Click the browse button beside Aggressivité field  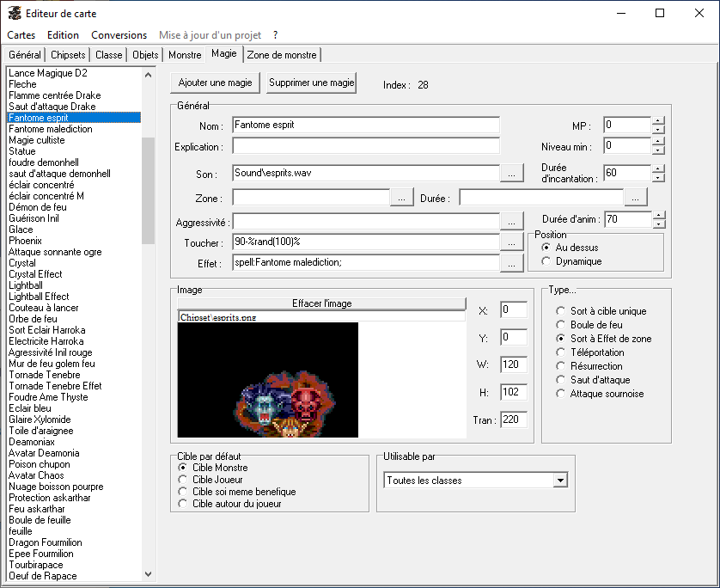(511, 221)
